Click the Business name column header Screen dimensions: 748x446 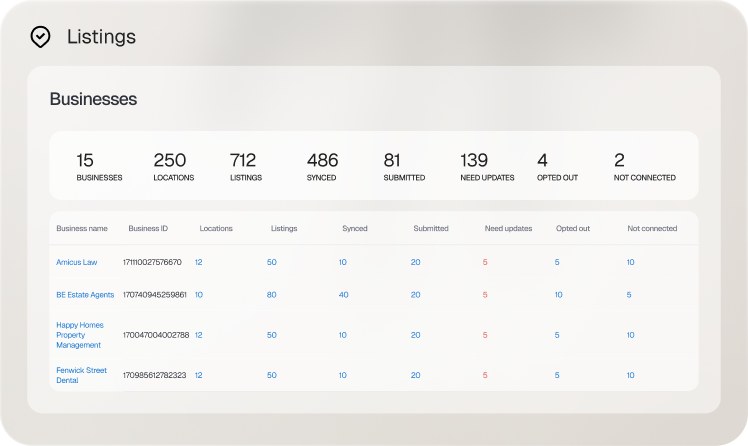pos(82,228)
